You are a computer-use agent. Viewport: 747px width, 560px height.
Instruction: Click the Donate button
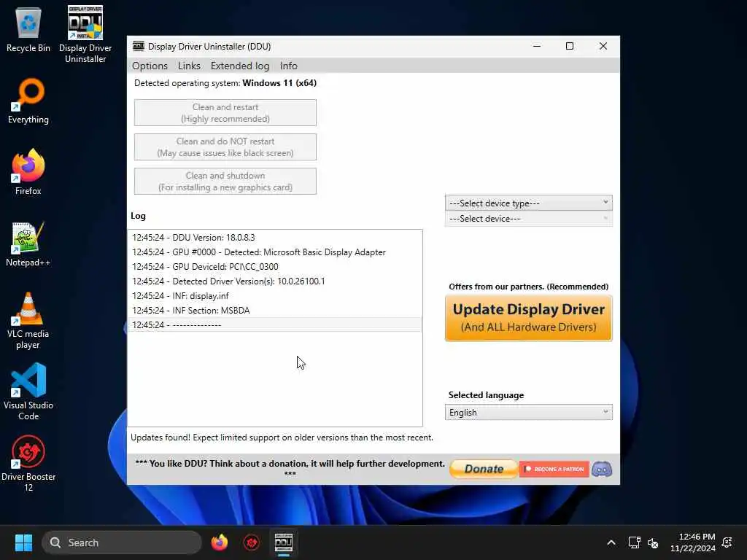click(x=484, y=469)
